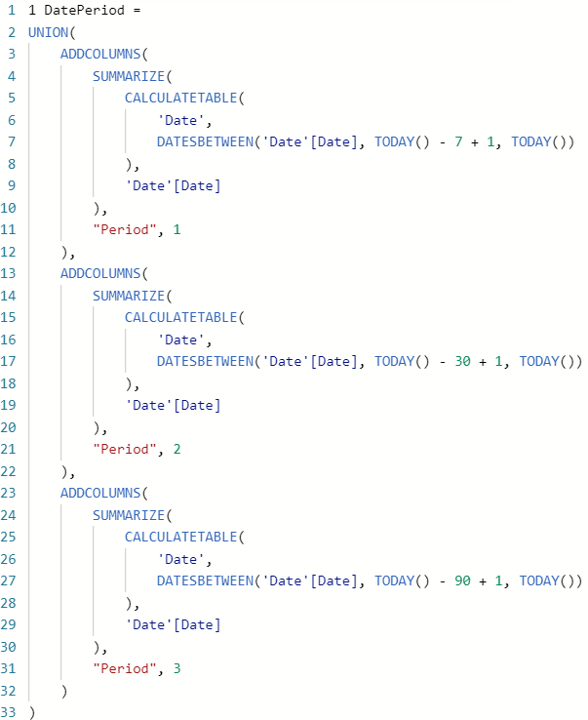Click line number 12 in the gutter

click(x=8, y=252)
